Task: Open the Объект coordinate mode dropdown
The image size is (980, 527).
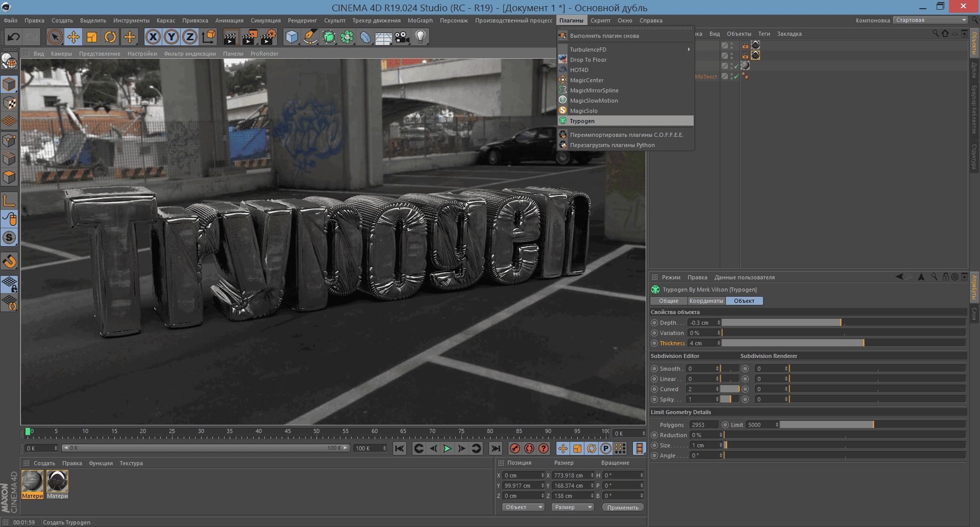Action: 523,507
